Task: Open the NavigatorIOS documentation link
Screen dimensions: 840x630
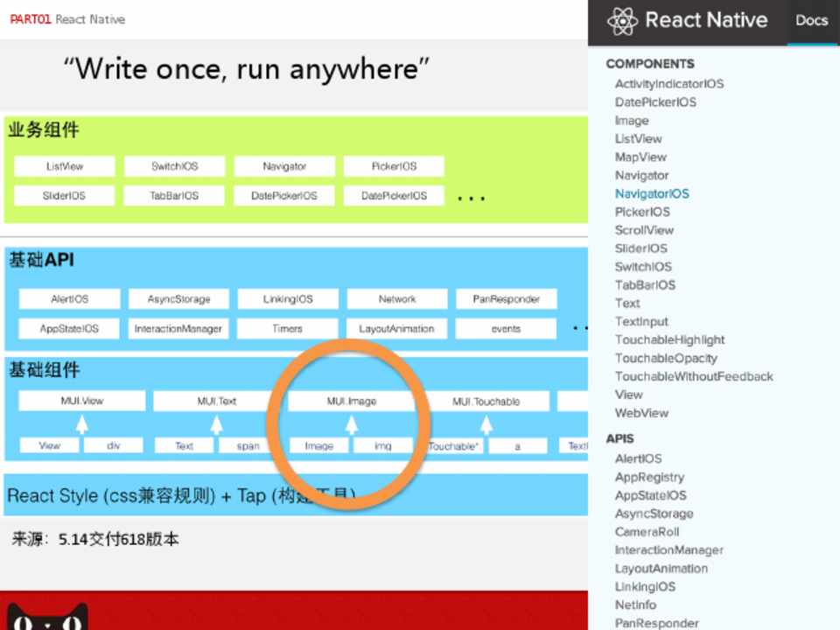Action: [652, 193]
